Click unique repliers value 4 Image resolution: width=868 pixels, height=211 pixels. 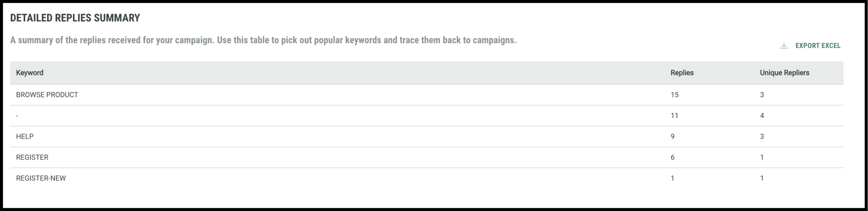762,116
